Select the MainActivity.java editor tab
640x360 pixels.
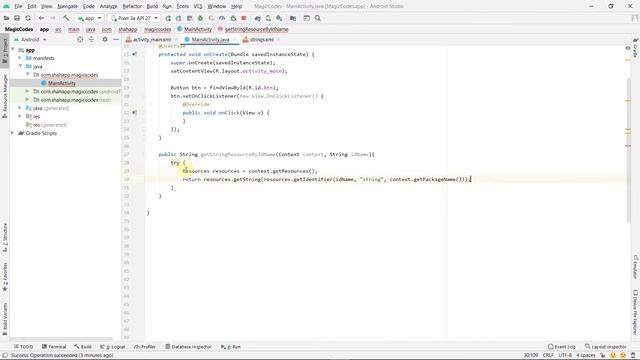pos(210,40)
